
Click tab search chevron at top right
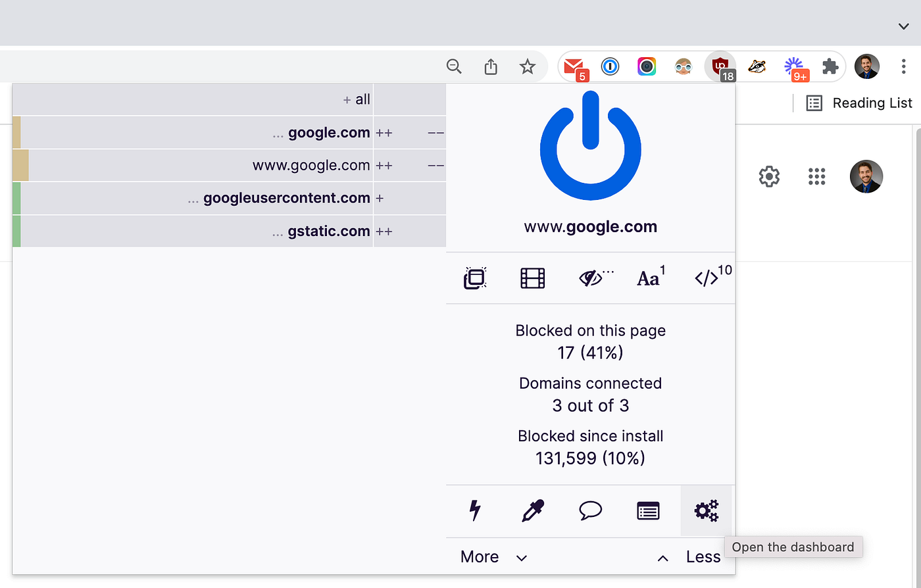[903, 26]
